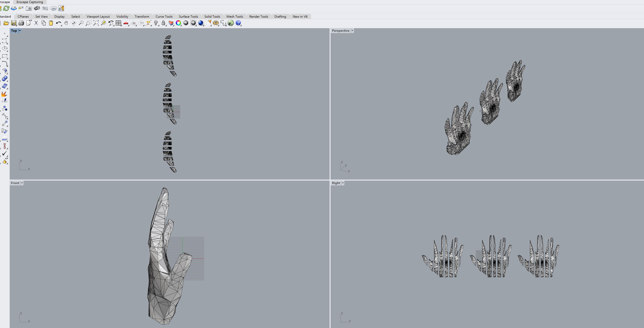
Task: Click the Lock objects padlock icon
Action: [163, 23]
